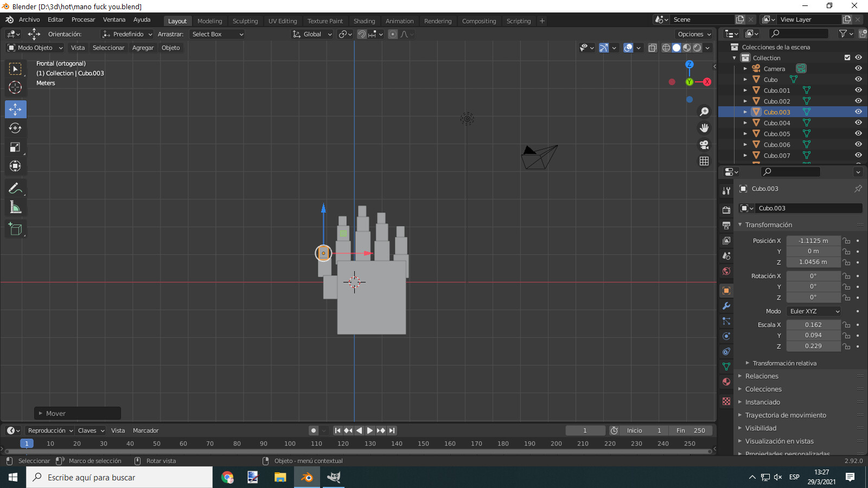Viewport: 868px width, 488px height.
Task: Toggle the X-Ray viewport mode
Action: coord(653,48)
